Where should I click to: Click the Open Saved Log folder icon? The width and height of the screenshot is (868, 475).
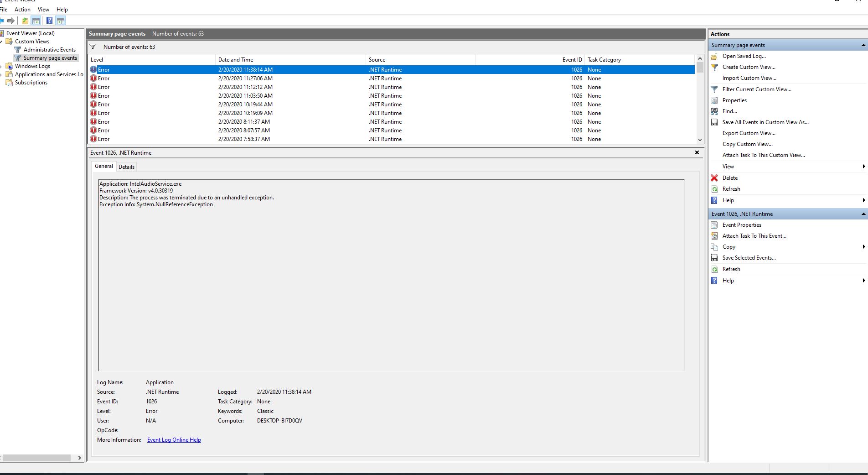(714, 56)
